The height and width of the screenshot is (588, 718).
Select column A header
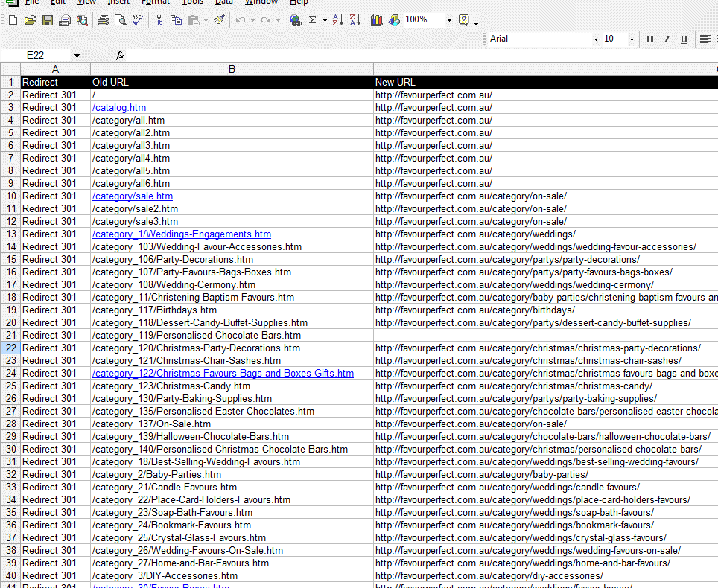point(55,69)
